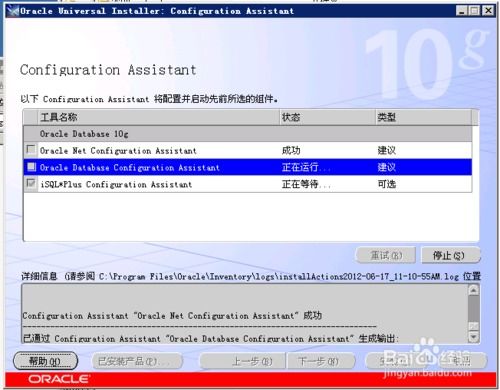Image resolution: width=500 pixels, height=390 pixels.
Task: Click the 可选 type cell of iSQL*Plus
Action: coord(387,184)
